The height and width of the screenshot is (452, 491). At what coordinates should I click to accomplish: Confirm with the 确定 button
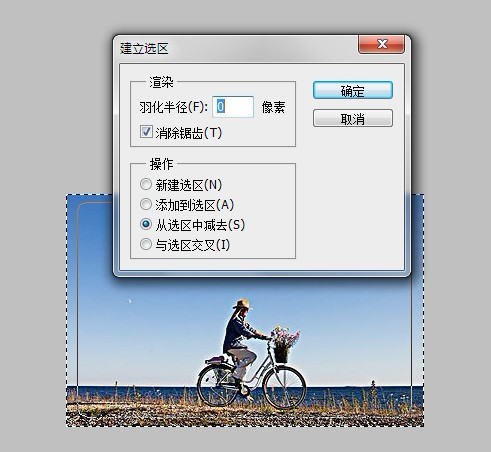(x=353, y=90)
